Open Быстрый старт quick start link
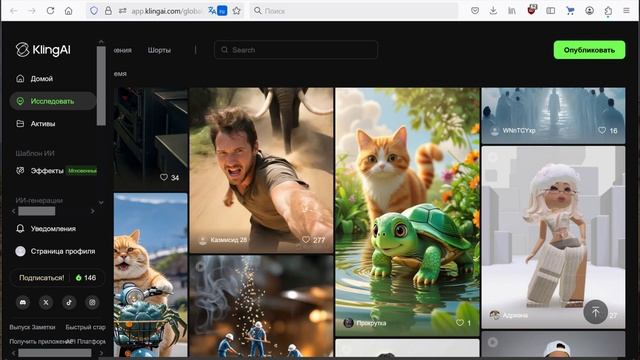Image resolution: width=640 pixels, height=360 pixels. [x=85, y=327]
